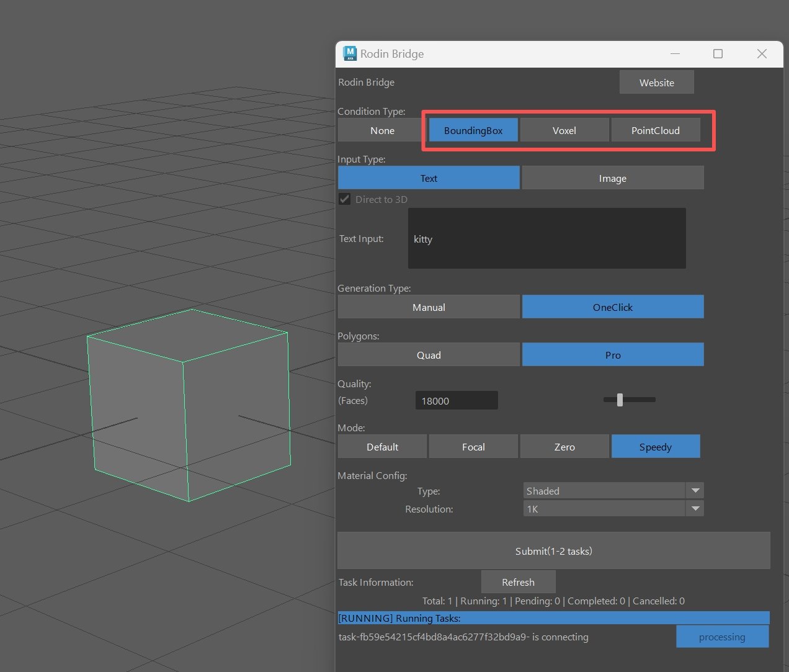
Task: Select Manual generation type
Action: 429,307
